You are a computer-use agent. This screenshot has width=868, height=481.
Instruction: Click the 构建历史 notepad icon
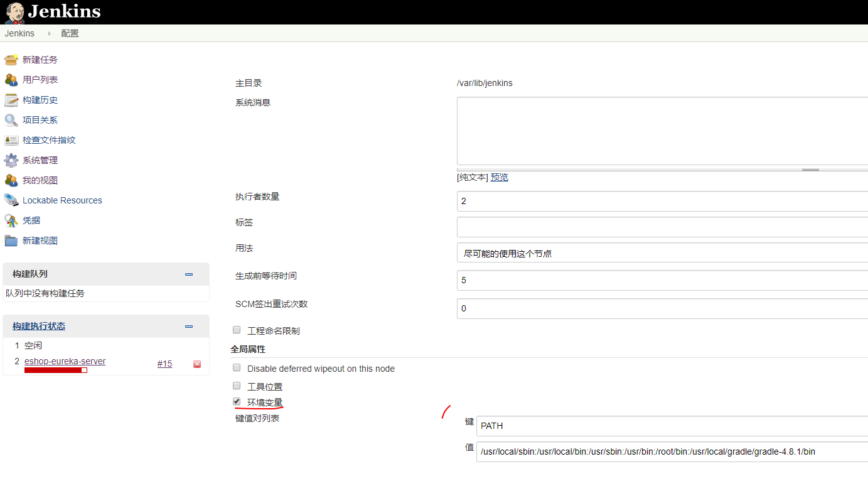pyautogui.click(x=11, y=100)
